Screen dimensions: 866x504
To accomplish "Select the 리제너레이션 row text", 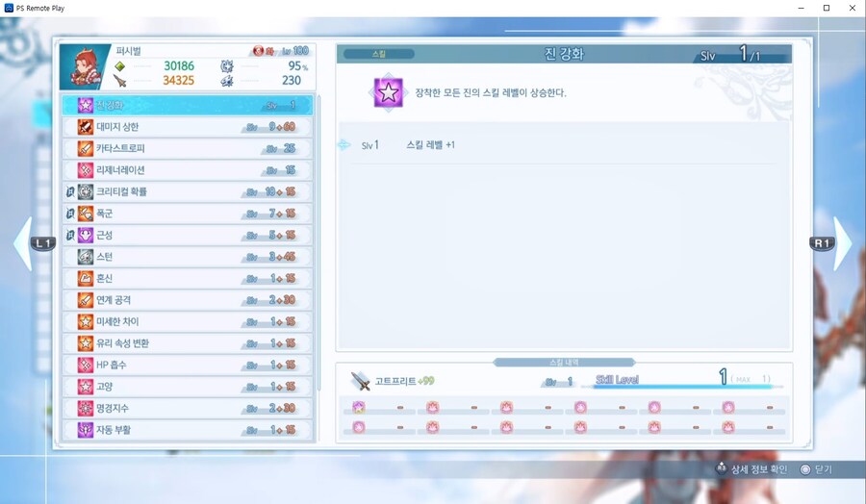I will [120, 170].
